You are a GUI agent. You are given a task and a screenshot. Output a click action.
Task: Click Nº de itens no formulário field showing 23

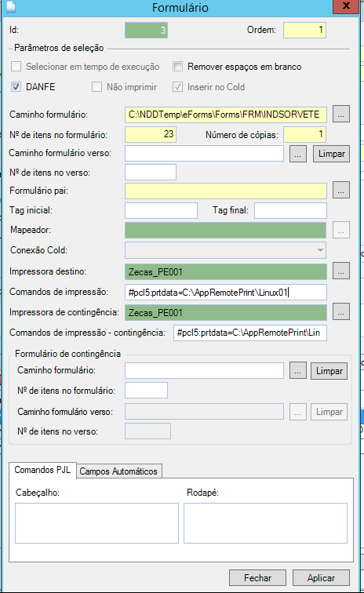[151, 134]
